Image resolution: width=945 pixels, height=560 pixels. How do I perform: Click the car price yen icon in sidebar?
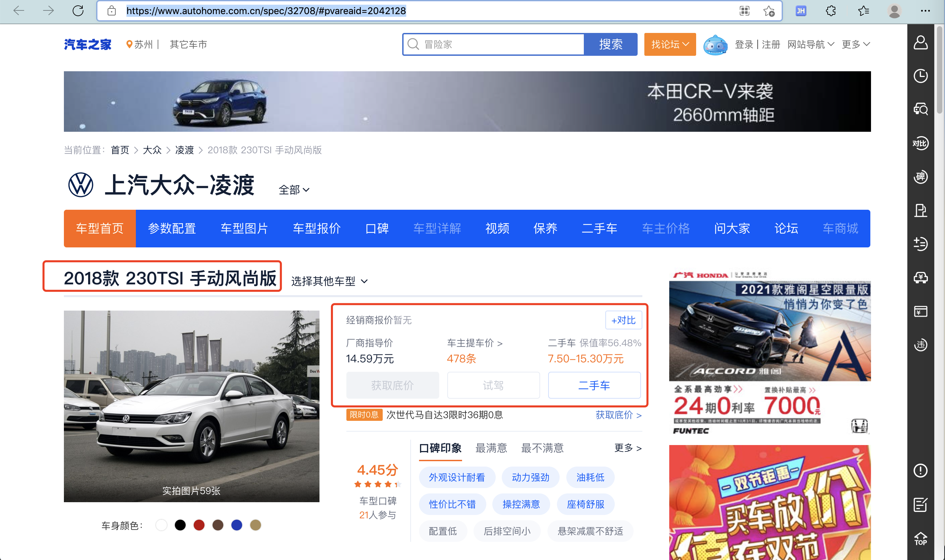click(x=920, y=277)
